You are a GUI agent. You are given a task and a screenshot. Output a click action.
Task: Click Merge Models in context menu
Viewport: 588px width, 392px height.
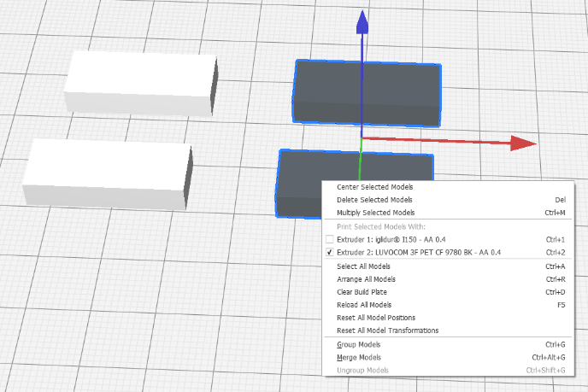tap(359, 357)
